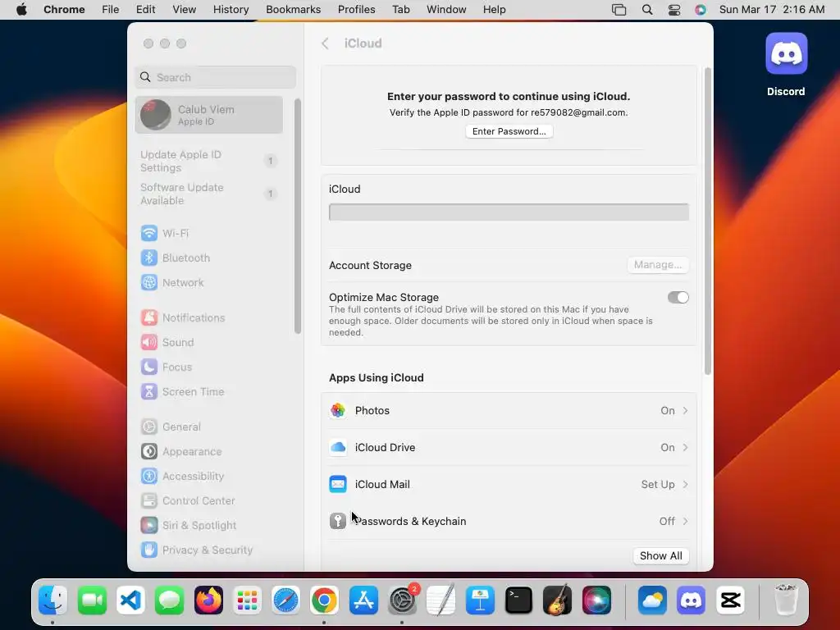Image resolution: width=840 pixels, height=630 pixels.
Task: Open the History menu
Action: click(x=231, y=10)
